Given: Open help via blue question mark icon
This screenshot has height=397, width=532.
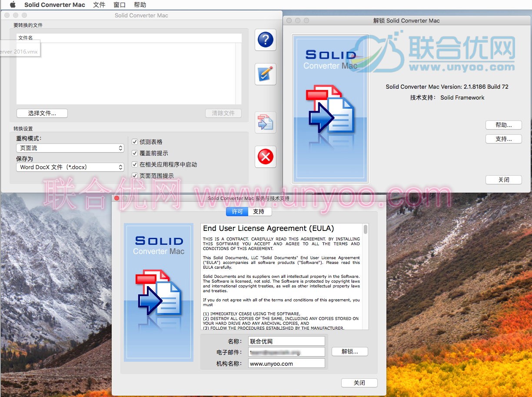Looking at the screenshot, I should [265, 40].
